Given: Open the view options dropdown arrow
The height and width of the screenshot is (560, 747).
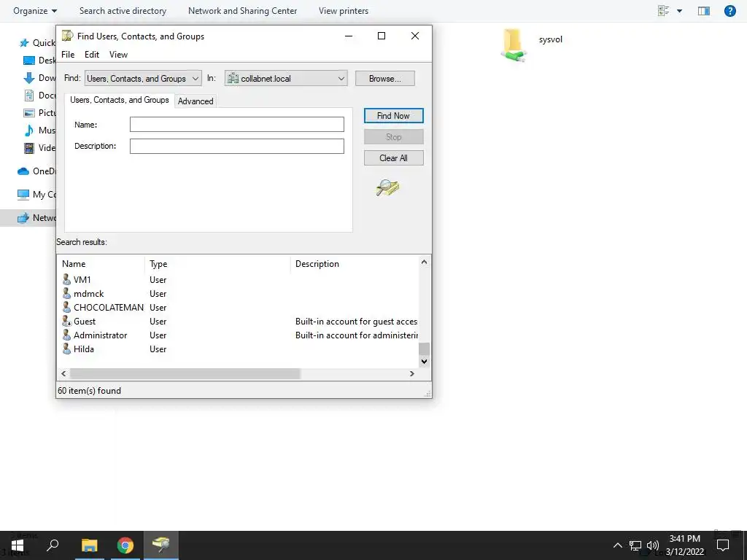Looking at the screenshot, I should click(x=679, y=11).
